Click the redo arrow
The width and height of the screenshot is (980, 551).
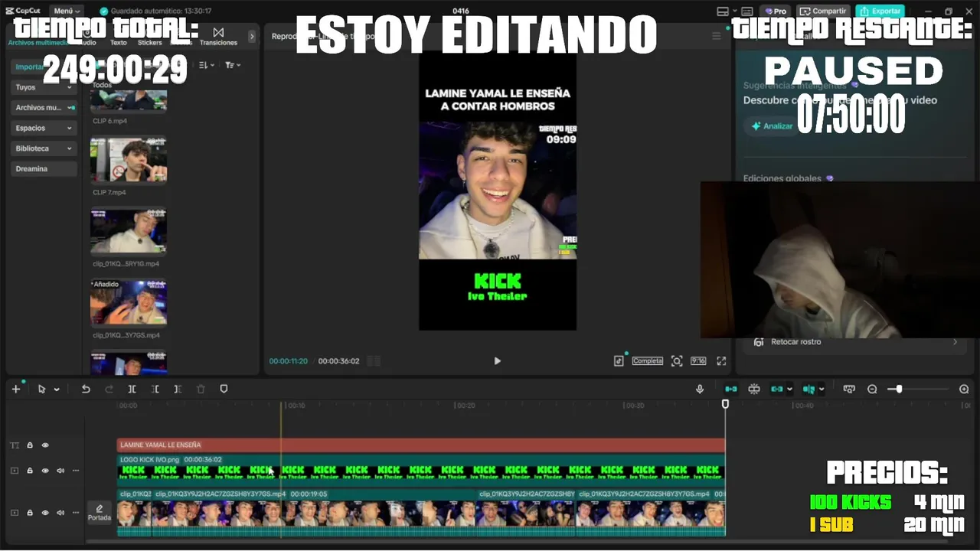coord(109,389)
